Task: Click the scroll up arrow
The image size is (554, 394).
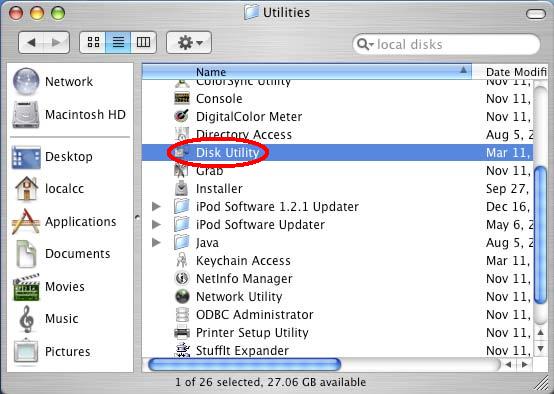Action: (x=540, y=333)
